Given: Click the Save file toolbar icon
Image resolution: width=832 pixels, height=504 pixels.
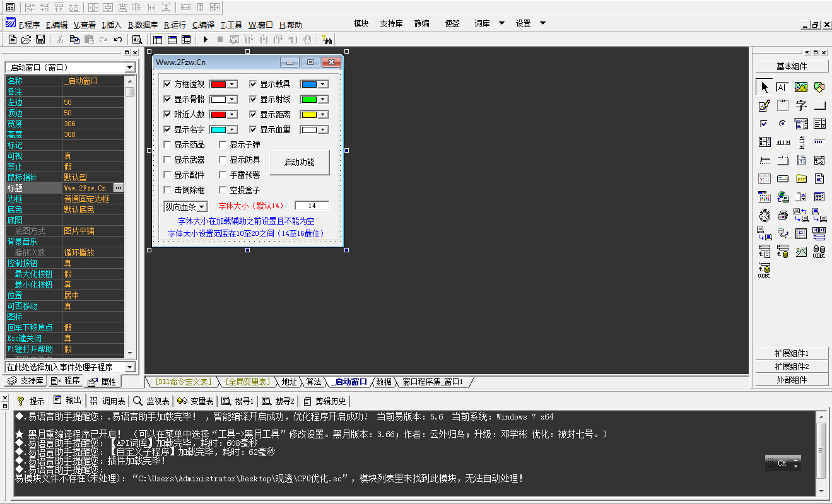Looking at the screenshot, I should [x=40, y=40].
